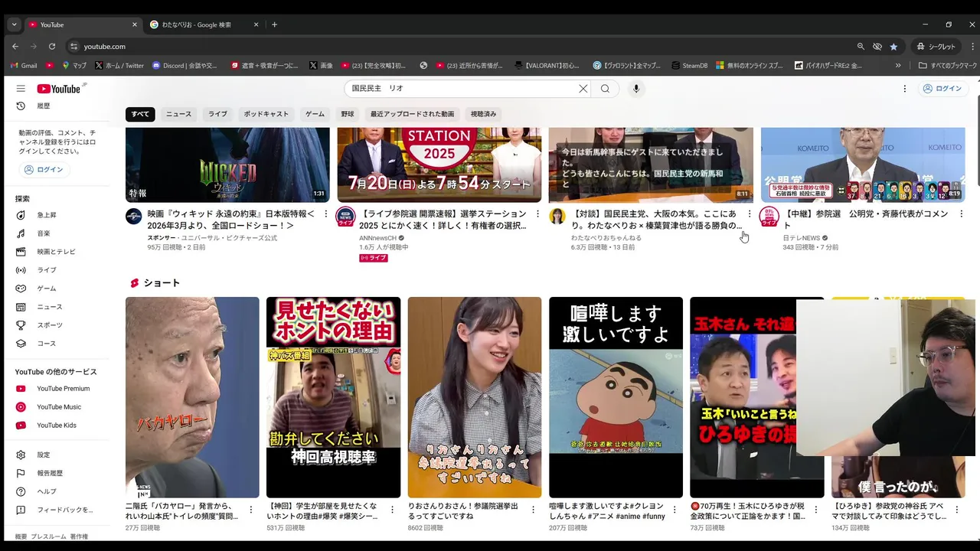Viewport: 980px width, 551px height.
Task: Click the YouTube logo
Action: pyautogui.click(x=58, y=89)
